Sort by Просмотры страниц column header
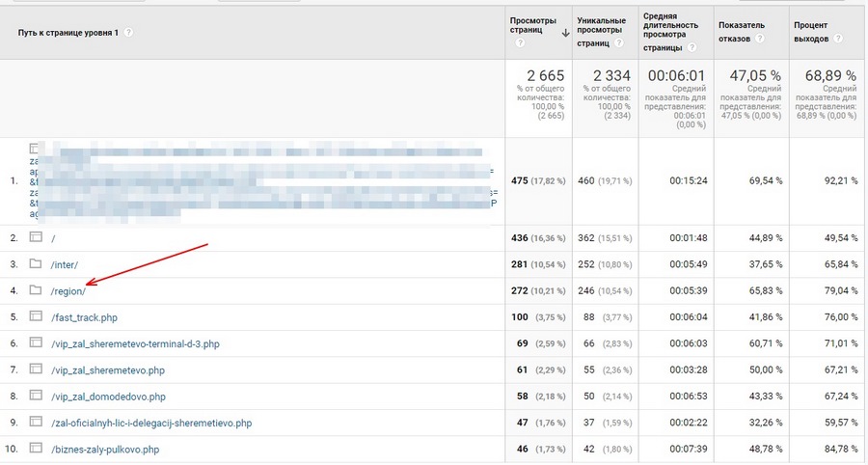 pyautogui.click(x=532, y=25)
